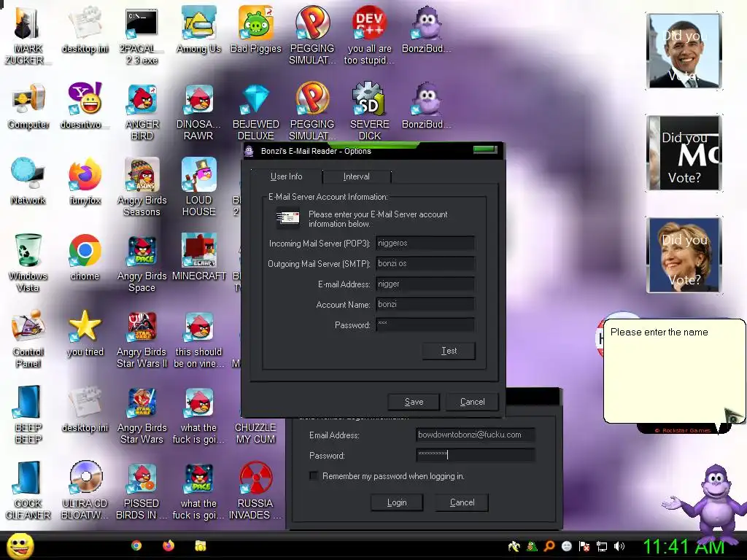Open 'Did you Vote?' gadget with blonde woman
Screen dimensions: 747x560
pyautogui.click(x=684, y=254)
